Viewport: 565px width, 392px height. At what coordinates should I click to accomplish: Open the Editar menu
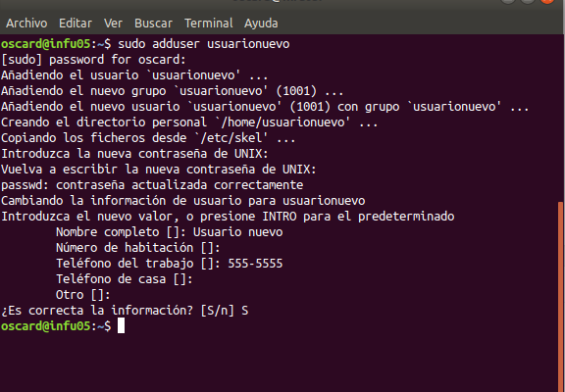[76, 24]
